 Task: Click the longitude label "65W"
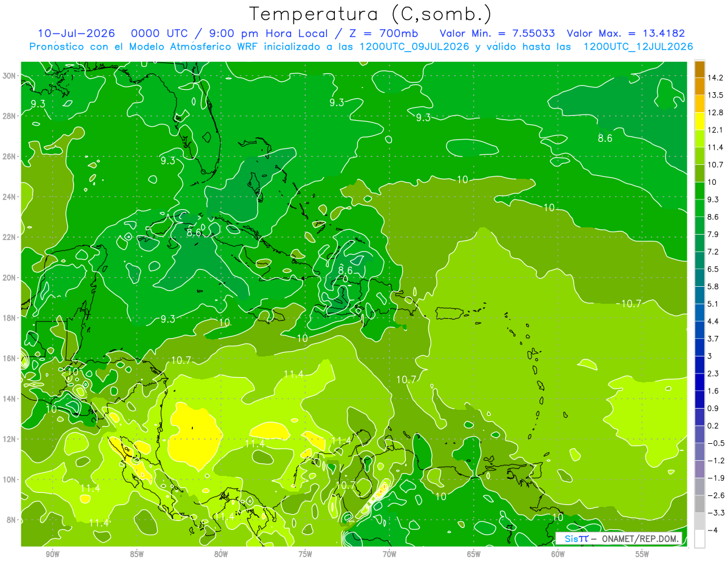(474, 555)
